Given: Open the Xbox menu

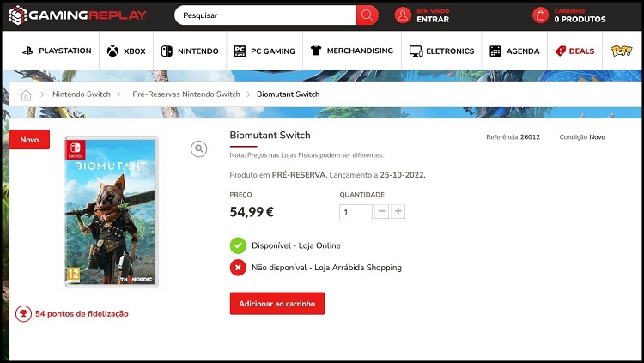Looking at the screenshot, I should coord(126,51).
